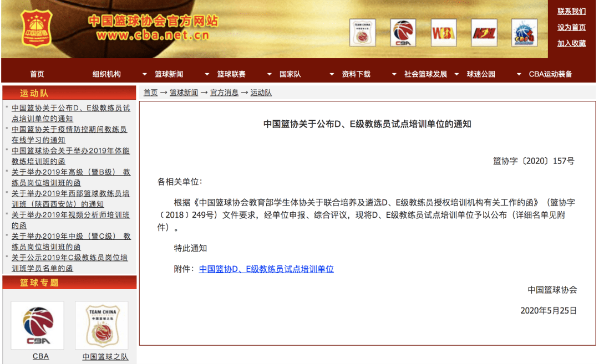The height and width of the screenshot is (364, 599).
Task: Open the Team China logo icon in header
Action: pos(363,33)
